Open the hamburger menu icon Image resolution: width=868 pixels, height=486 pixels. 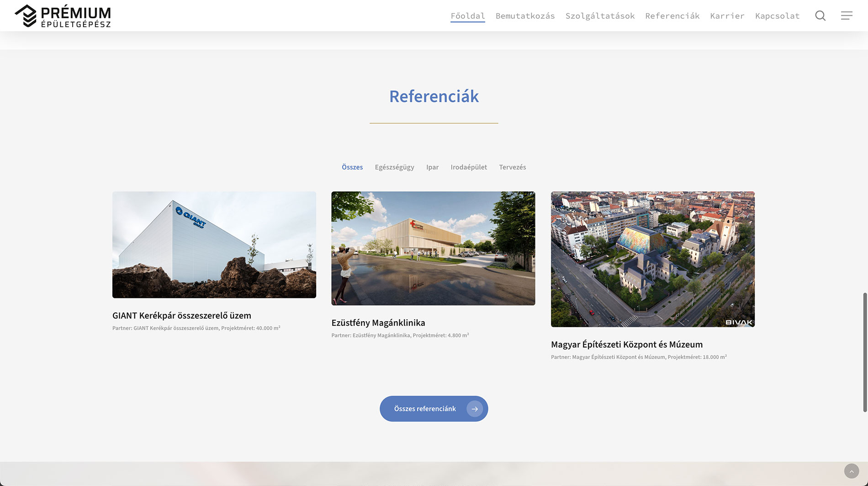[847, 16]
